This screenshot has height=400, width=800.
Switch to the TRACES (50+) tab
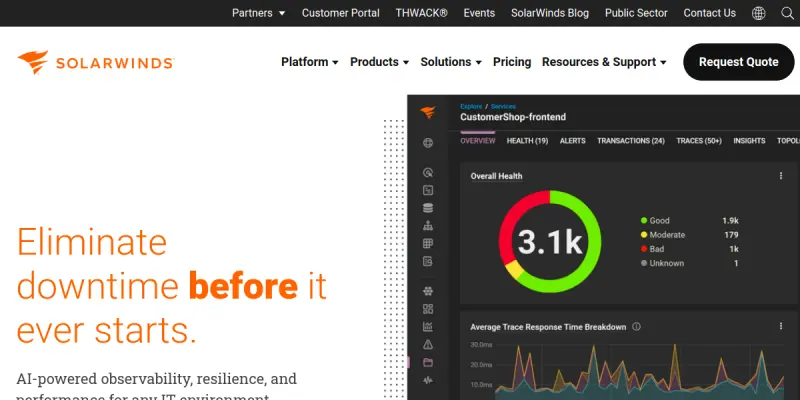[x=698, y=141]
